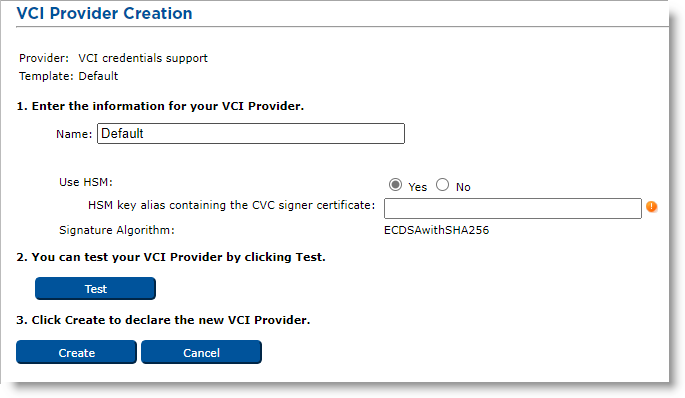Click the VCI credentials support provider text
The height and width of the screenshot is (398, 685).
tap(143, 58)
